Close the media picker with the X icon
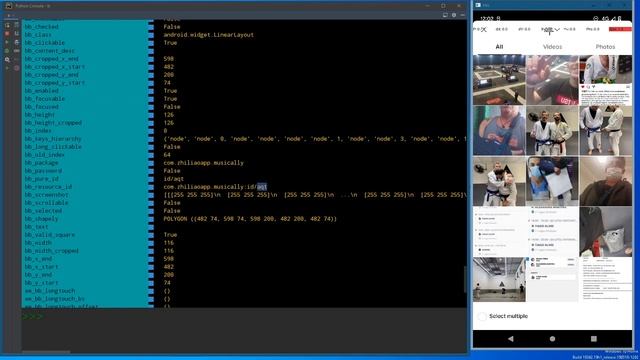The height and width of the screenshot is (360, 640). (x=484, y=29)
